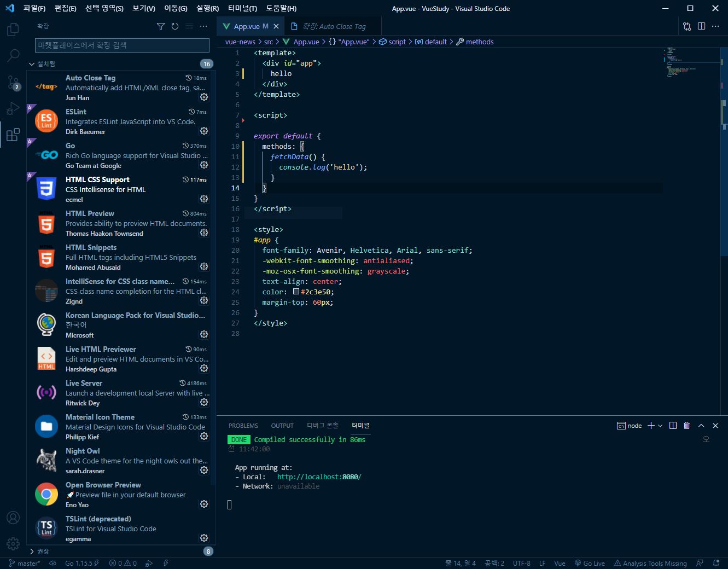The image size is (728, 569).
Task: Open manage gear for ESLint extension
Action: pos(204,131)
